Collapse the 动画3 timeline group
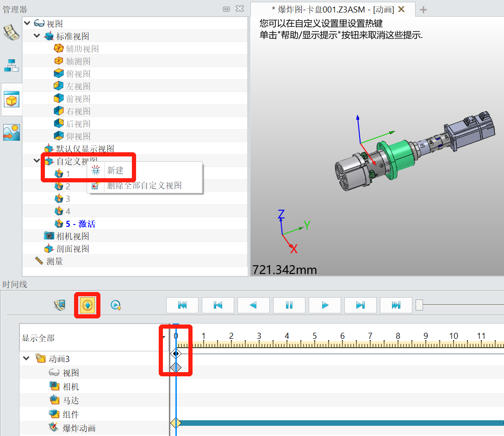The width and height of the screenshot is (504, 436). [26, 359]
